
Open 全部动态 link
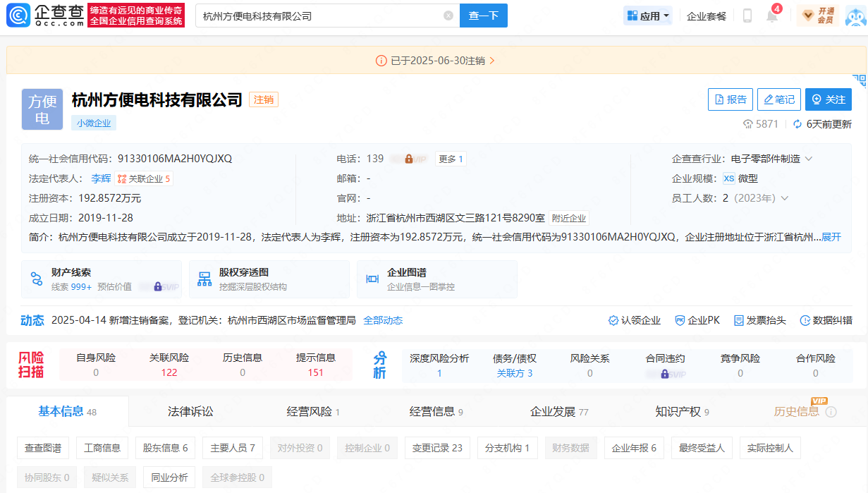(x=383, y=320)
